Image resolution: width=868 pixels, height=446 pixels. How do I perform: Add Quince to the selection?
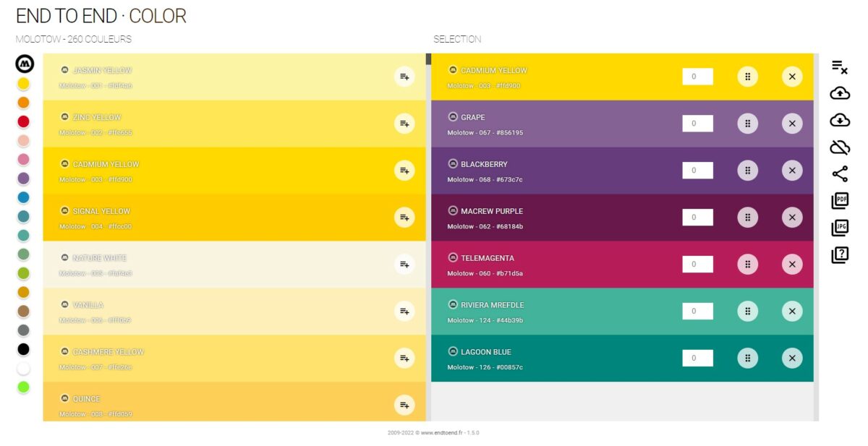click(x=404, y=406)
